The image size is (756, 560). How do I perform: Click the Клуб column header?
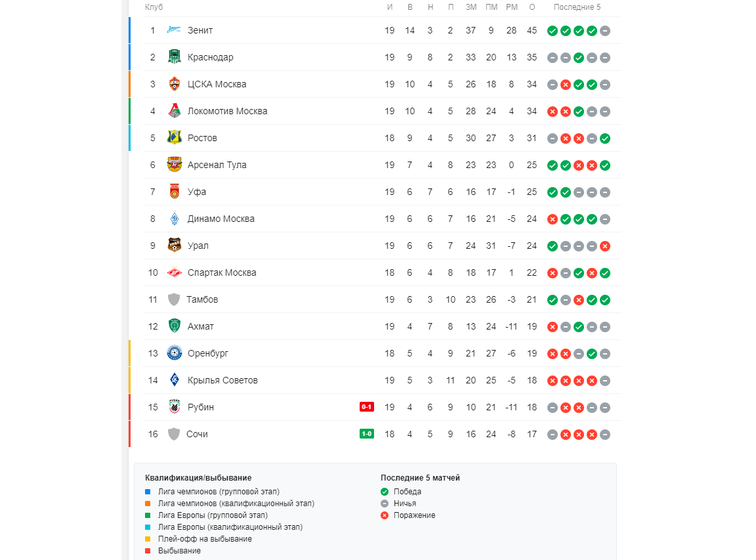coord(154,7)
